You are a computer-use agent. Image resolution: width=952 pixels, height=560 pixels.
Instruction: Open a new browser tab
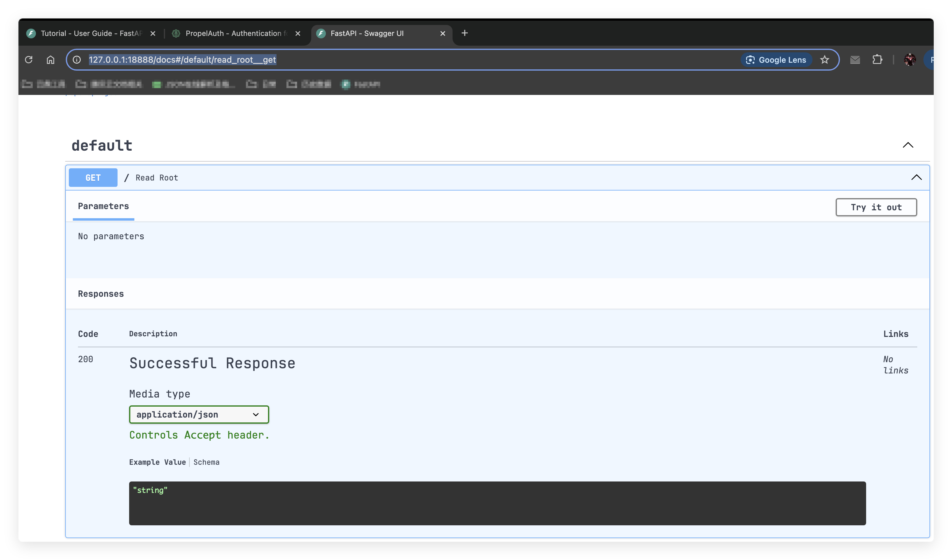click(x=465, y=33)
